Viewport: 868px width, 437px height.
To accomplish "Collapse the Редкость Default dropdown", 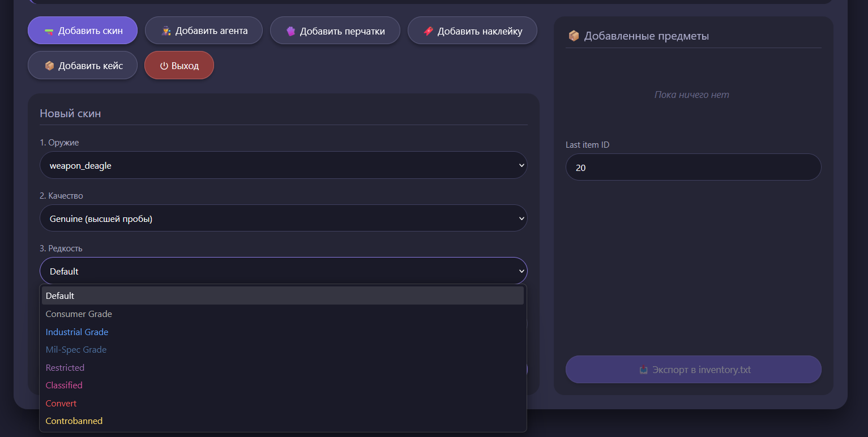I will pos(283,271).
